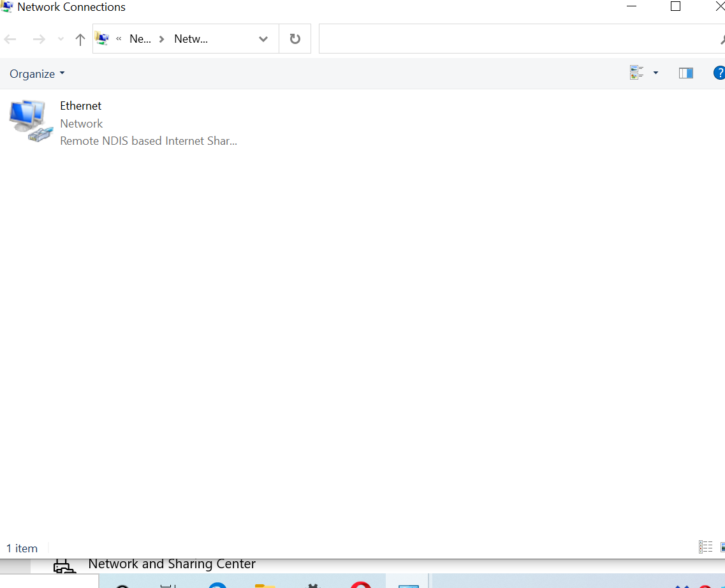725x588 pixels.
Task: Click in the search box field
Action: coord(516,39)
